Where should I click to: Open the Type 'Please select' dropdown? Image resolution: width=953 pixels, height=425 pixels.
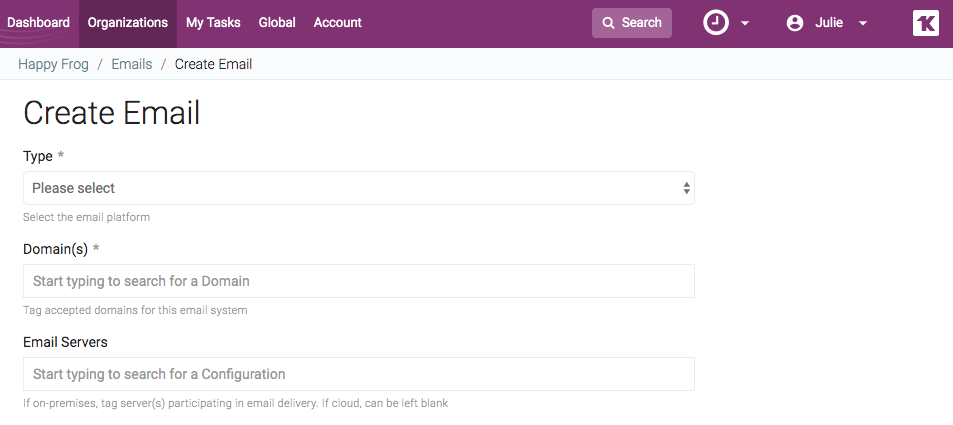tap(359, 188)
